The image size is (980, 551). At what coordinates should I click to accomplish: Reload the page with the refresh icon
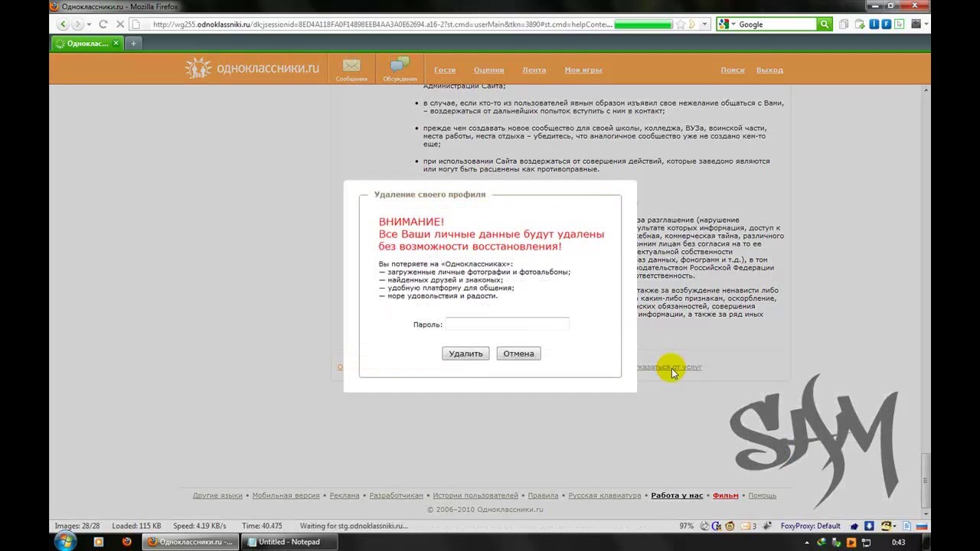103,24
